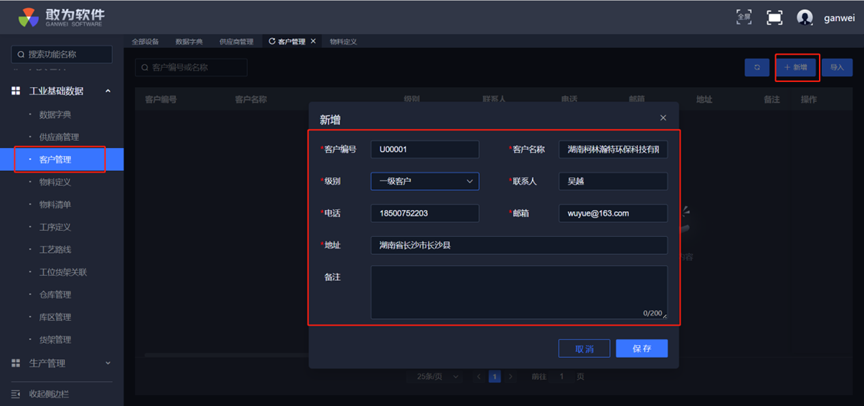Go to next page arrow
This screenshot has height=406, width=864.
click(511, 377)
